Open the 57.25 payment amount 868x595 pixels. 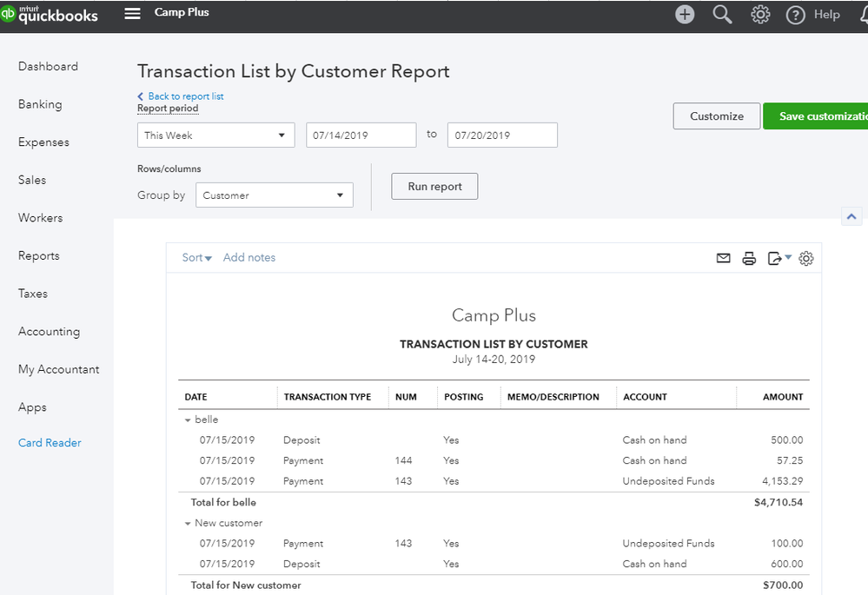pyautogui.click(x=790, y=460)
